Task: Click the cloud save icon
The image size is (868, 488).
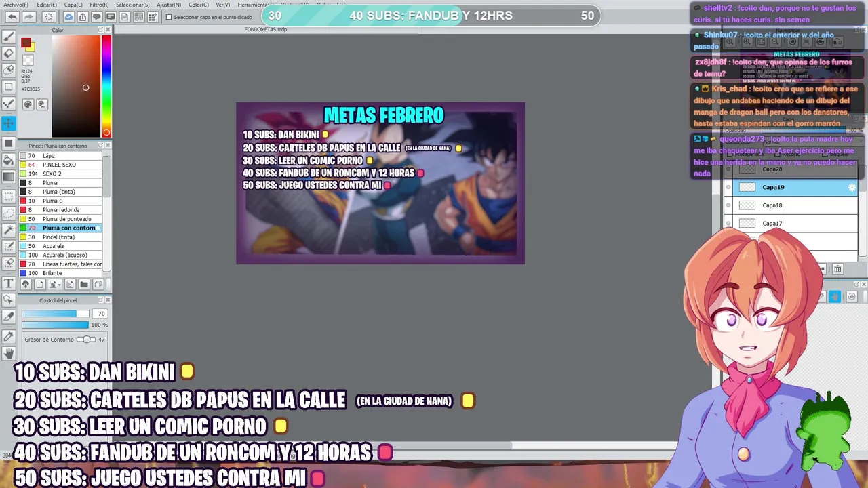Action: pos(68,17)
